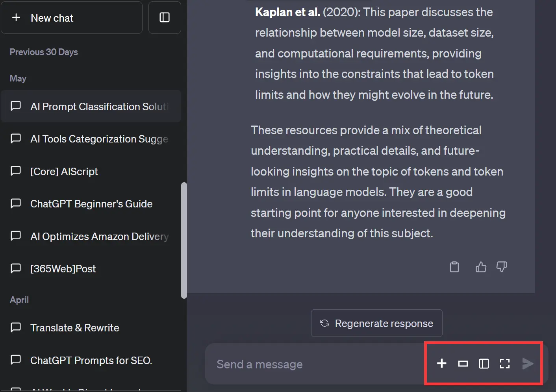Open the ChatGPT Prompts for SEO chat
This screenshot has height=392, width=556.
coord(91,360)
